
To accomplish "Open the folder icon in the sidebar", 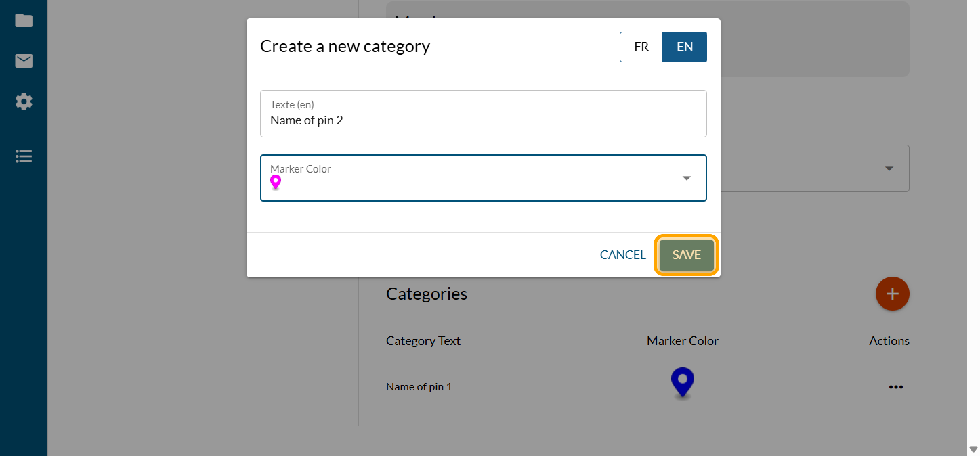I will pos(24,20).
